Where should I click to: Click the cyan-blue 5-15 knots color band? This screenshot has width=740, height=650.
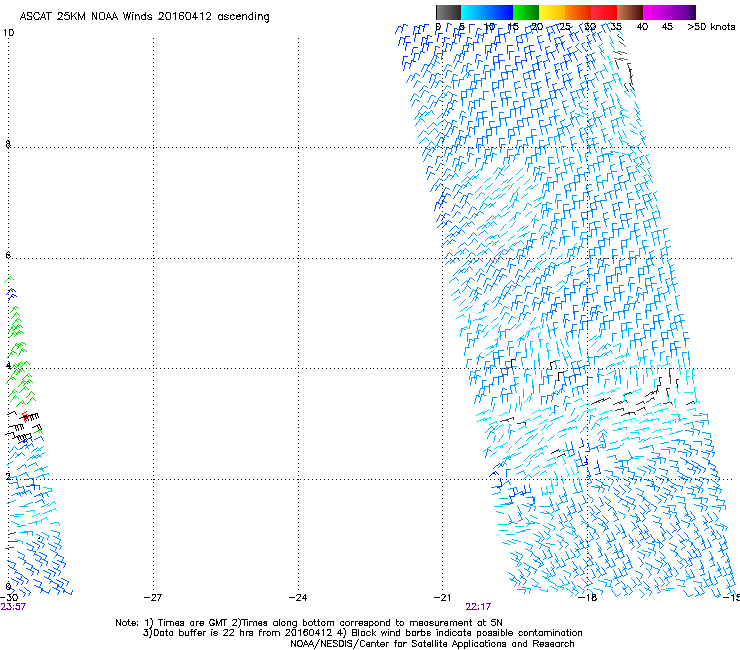point(487,12)
